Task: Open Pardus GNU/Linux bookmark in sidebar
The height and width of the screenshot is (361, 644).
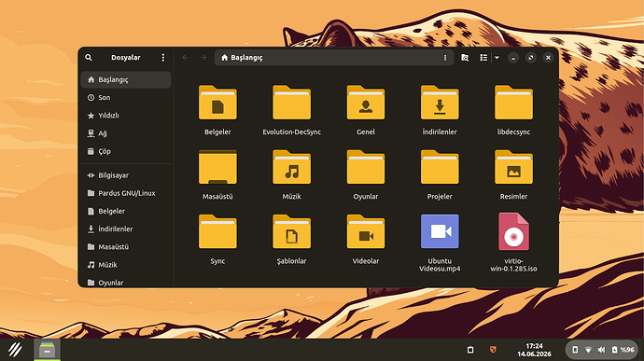Action: pyautogui.click(x=126, y=193)
